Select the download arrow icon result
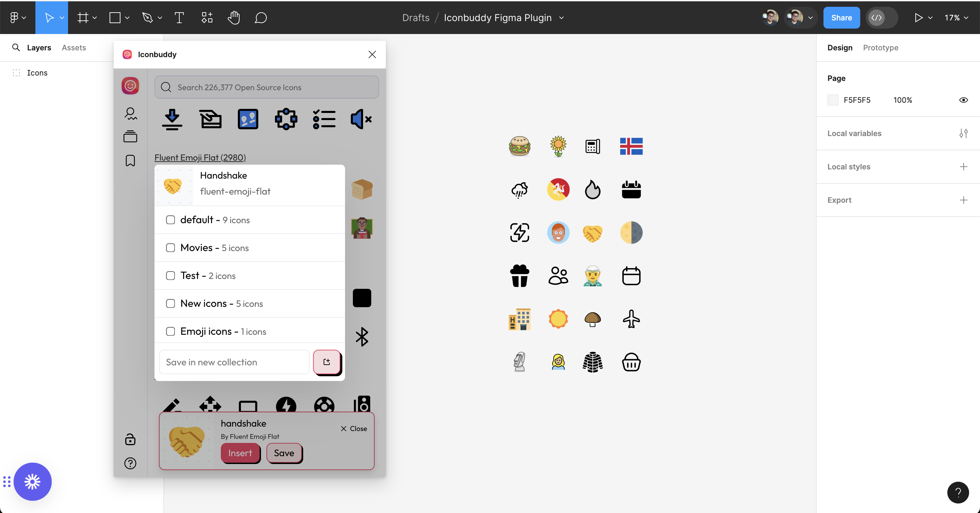This screenshot has height=513, width=980. coord(172,119)
